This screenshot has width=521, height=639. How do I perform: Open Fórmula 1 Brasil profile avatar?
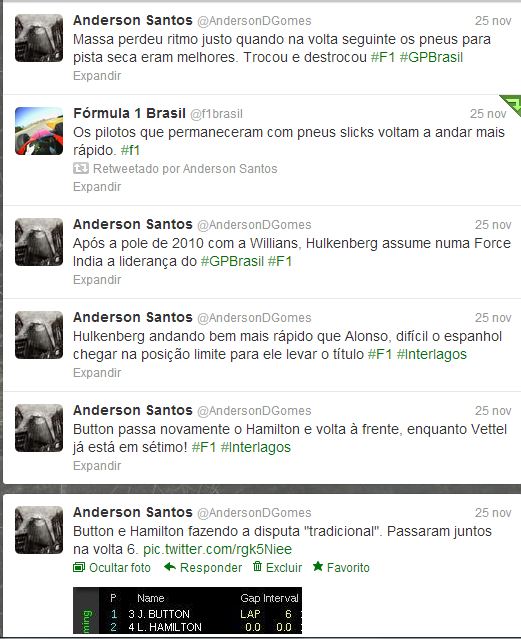[39, 131]
